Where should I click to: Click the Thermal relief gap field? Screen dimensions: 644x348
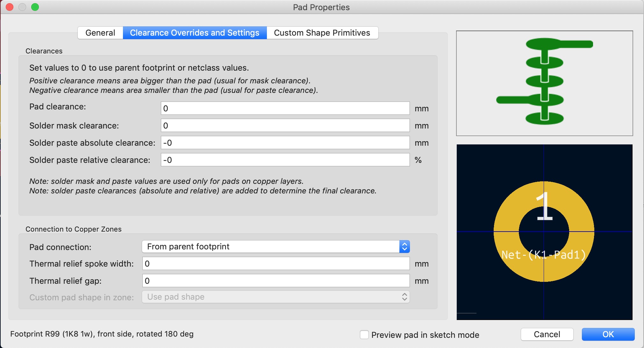[x=276, y=281]
